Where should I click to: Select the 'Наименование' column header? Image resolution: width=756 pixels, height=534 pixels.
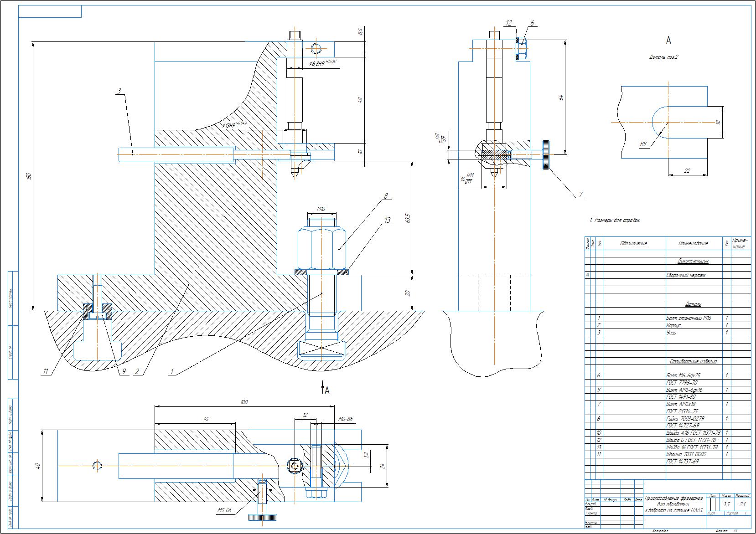point(693,243)
